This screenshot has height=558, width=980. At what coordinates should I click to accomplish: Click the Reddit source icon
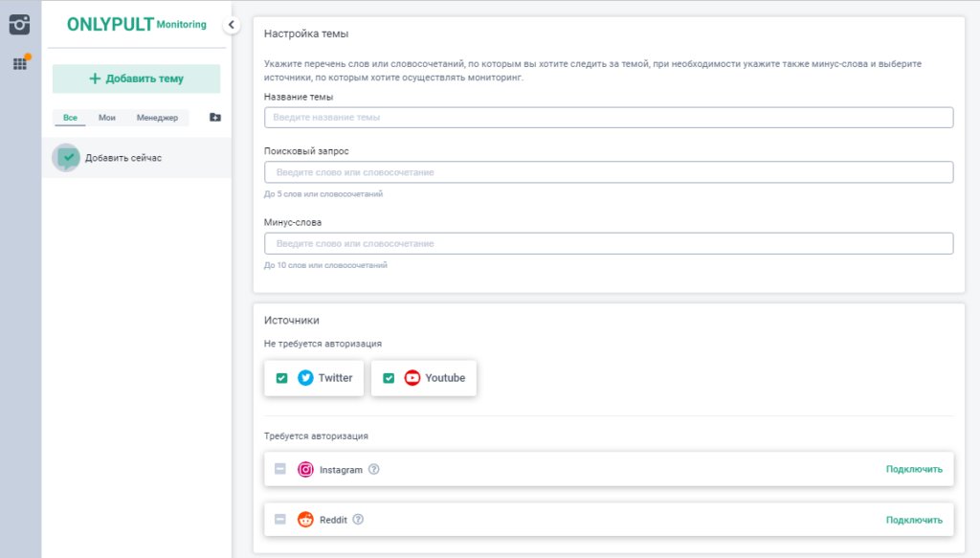[305, 520]
